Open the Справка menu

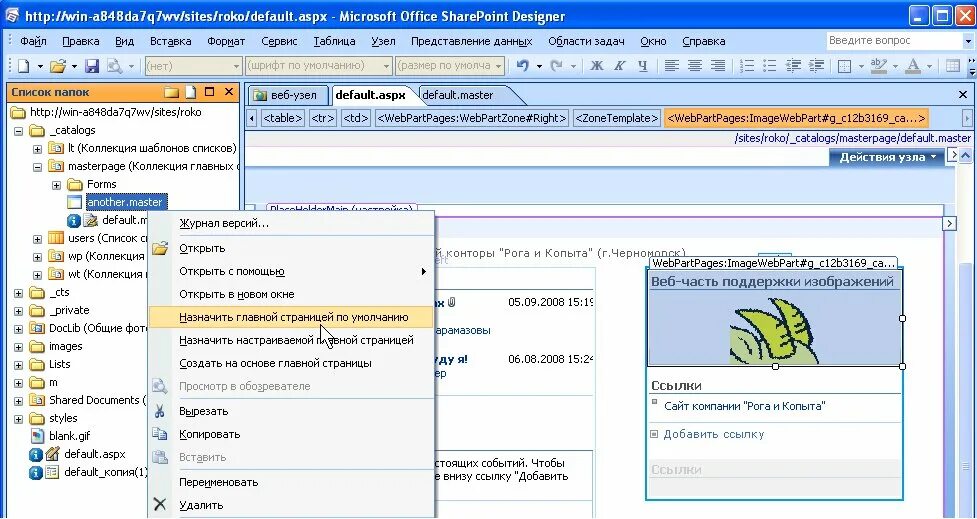[703, 41]
